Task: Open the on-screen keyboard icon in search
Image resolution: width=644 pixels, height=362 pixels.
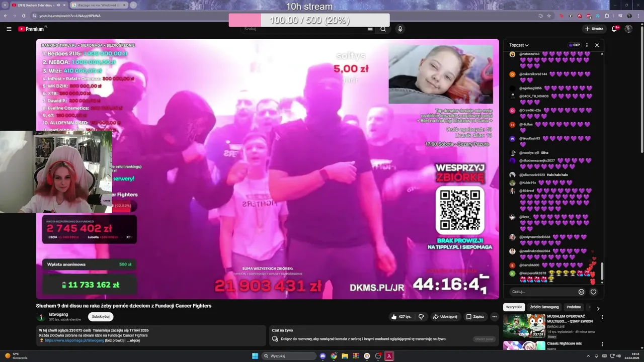Action: [370, 29]
